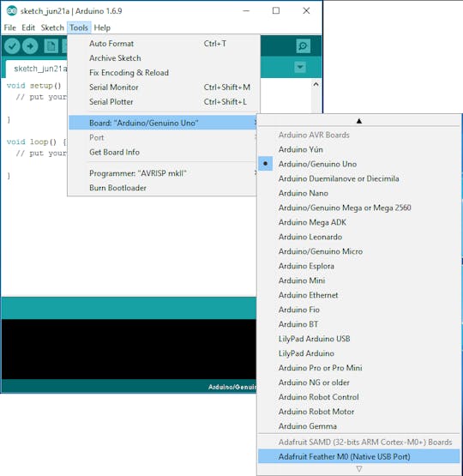463x476 pixels.
Task: Choose Fix Encoding & Reload
Action: pyautogui.click(x=163, y=73)
